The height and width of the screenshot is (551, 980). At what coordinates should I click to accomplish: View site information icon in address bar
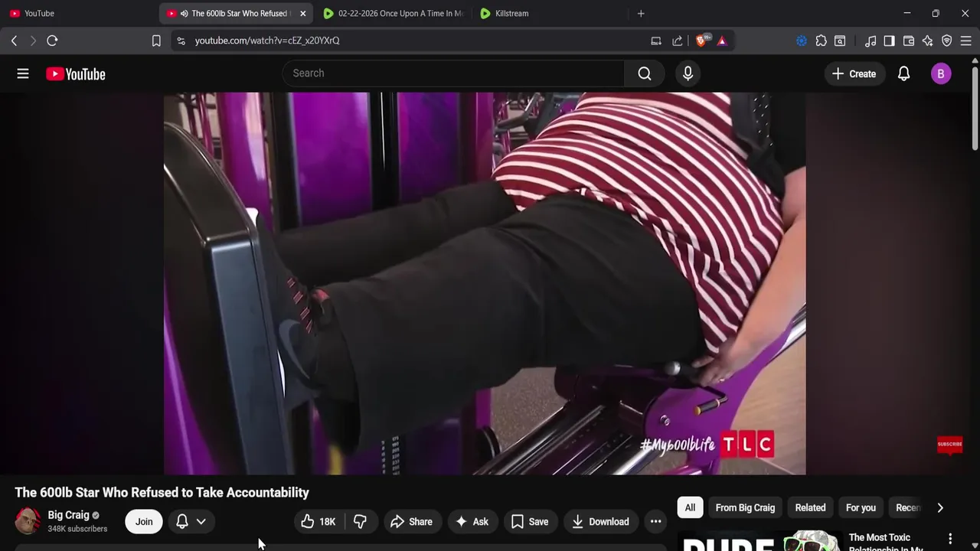(x=181, y=41)
